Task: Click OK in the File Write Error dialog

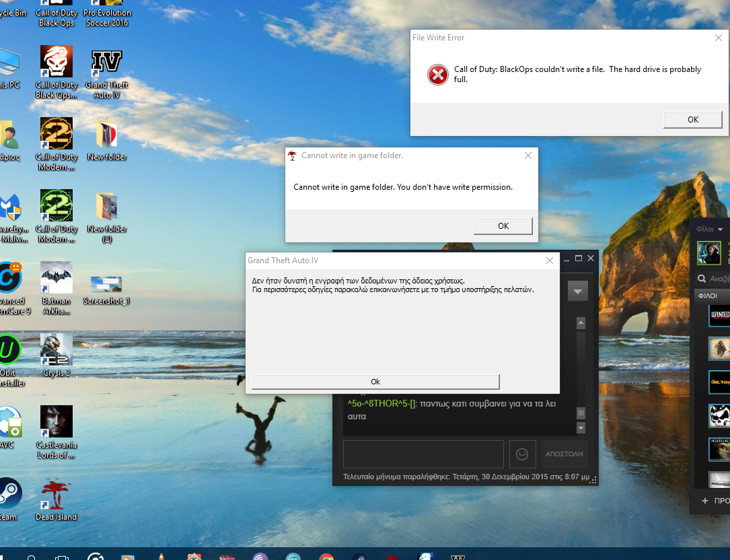Action: [692, 119]
